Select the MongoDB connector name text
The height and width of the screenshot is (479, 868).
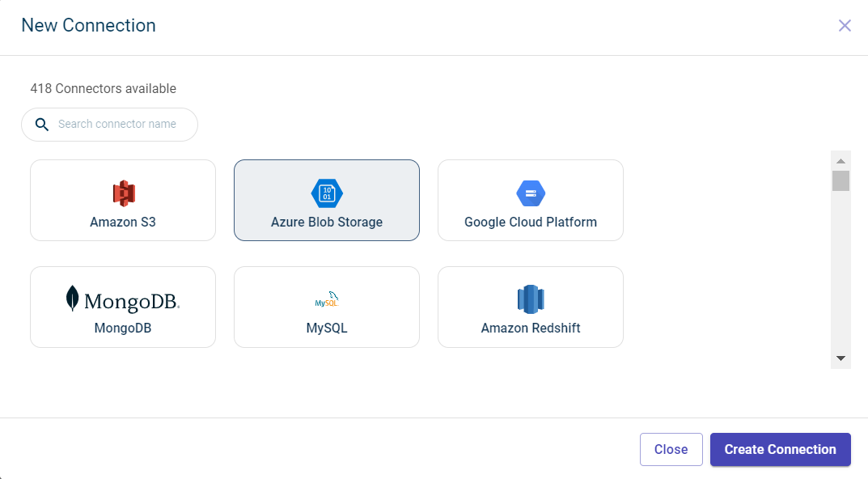pyautogui.click(x=123, y=329)
